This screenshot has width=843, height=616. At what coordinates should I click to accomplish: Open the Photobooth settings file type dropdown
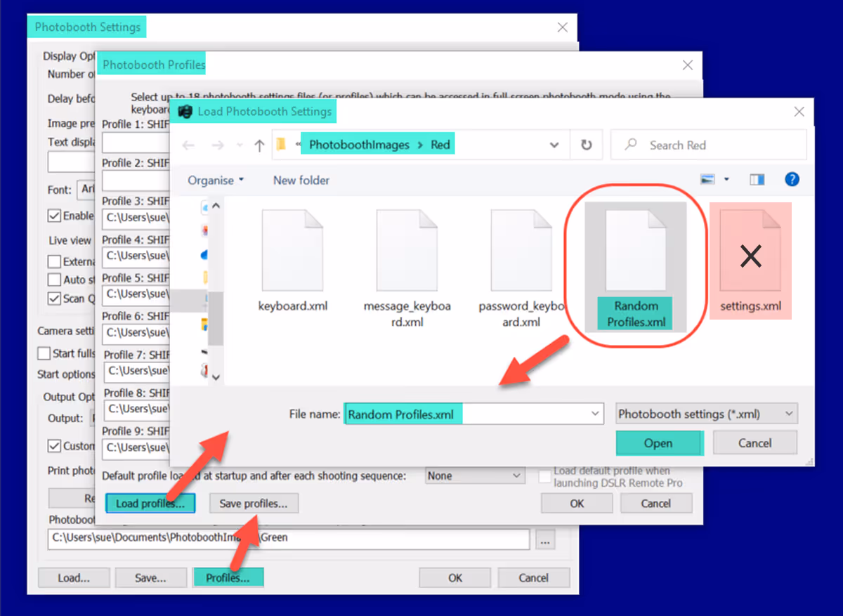point(706,414)
